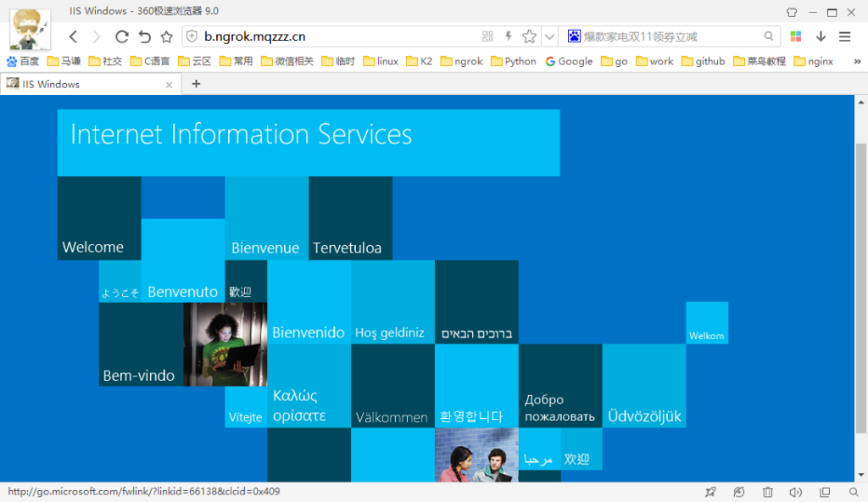Open the downloads arrow icon
The image size is (868, 502).
pyautogui.click(x=821, y=36)
